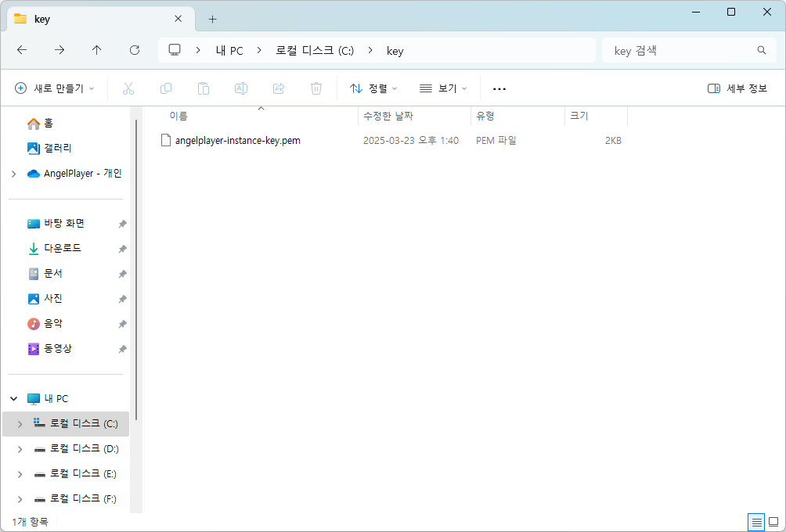Expand 로컬 디스크 (E:) in sidebar
Image resolution: width=786 pixels, height=532 pixels.
[20, 474]
